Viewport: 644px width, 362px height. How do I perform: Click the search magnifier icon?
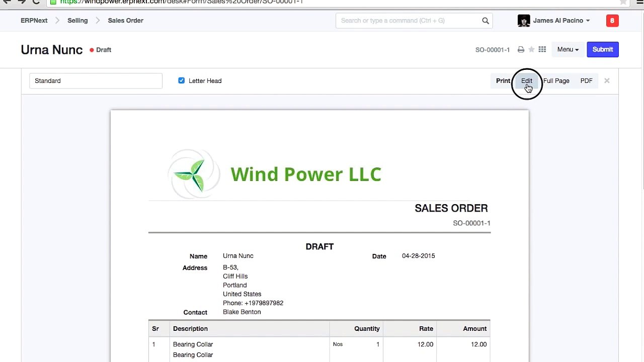point(486,21)
